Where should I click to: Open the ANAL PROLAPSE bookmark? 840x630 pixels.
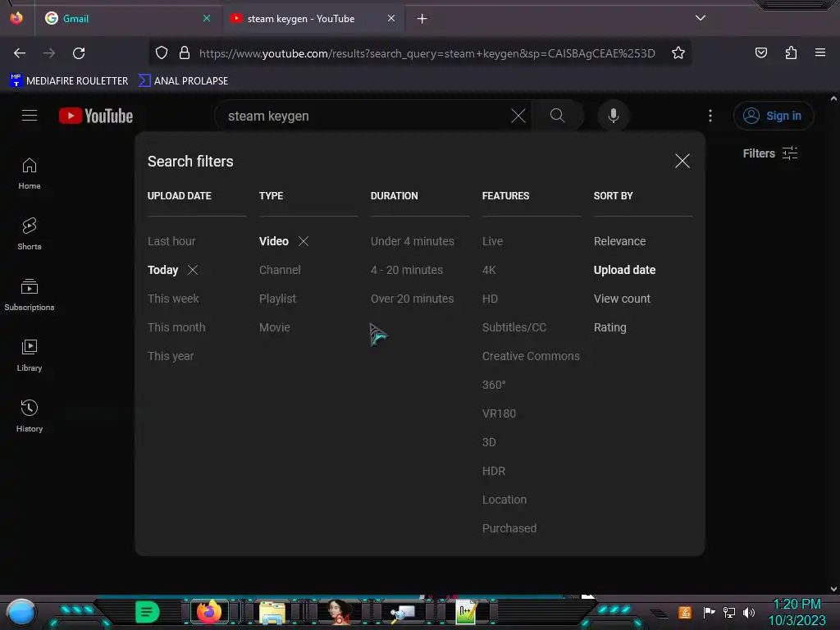pyautogui.click(x=183, y=81)
